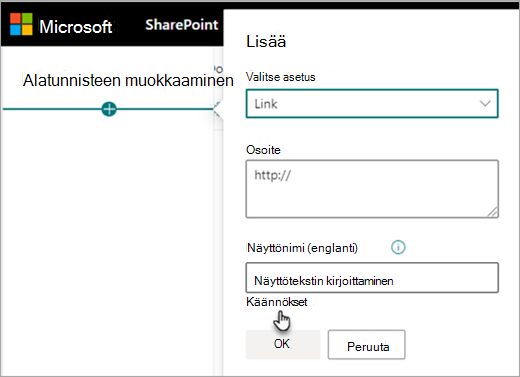The width and height of the screenshot is (520, 377).
Task: Click the Alatunnisteen muokkaaminen heading
Action: pos(128,80)
